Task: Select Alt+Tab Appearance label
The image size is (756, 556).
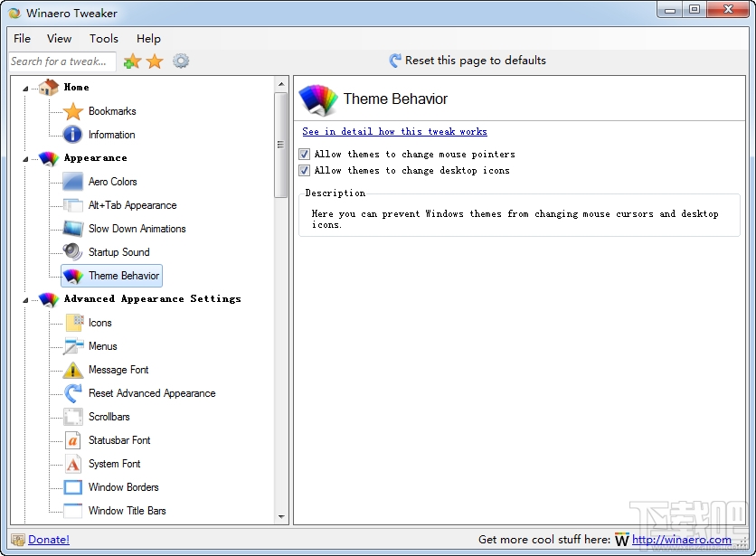Action: [133, 205]
